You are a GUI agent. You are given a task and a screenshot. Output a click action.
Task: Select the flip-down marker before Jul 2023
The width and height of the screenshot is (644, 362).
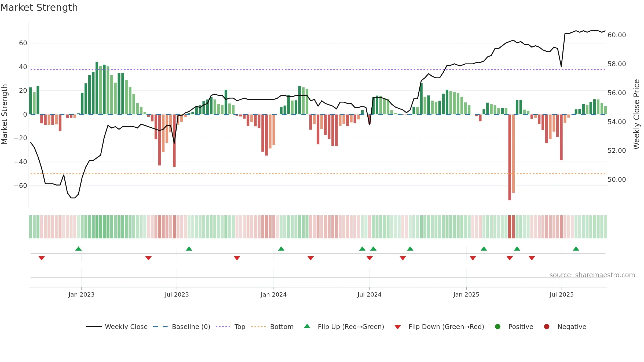click(x=148, y=258)
